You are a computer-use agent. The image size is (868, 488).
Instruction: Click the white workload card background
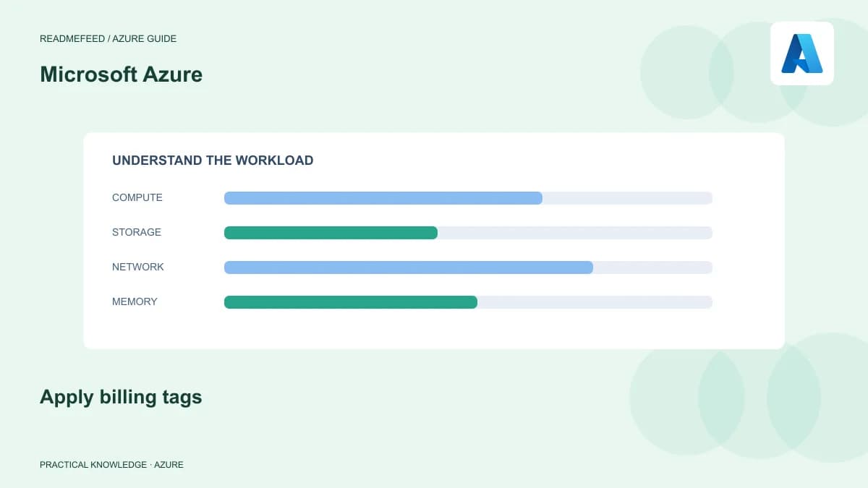[434, 329]
